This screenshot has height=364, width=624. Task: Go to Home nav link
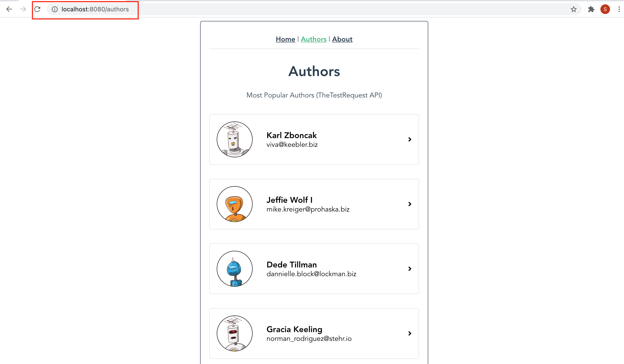(285, 39)
